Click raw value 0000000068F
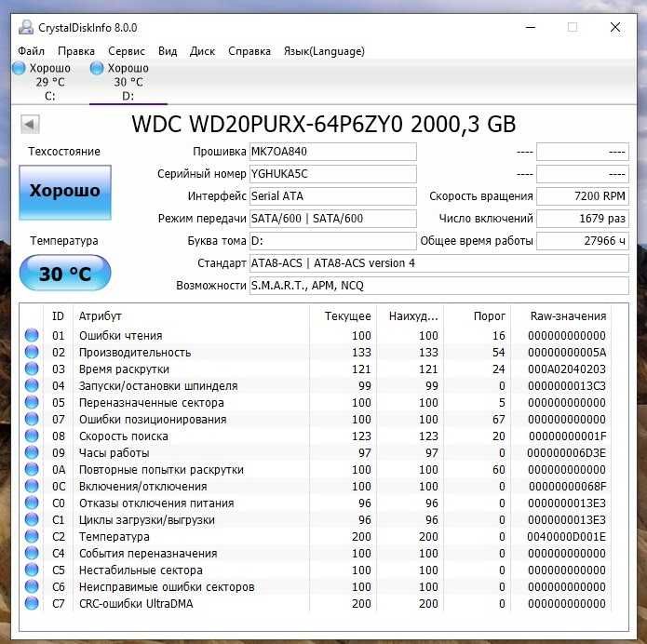This screenshot has height=644, width=647. pos(567,487)
